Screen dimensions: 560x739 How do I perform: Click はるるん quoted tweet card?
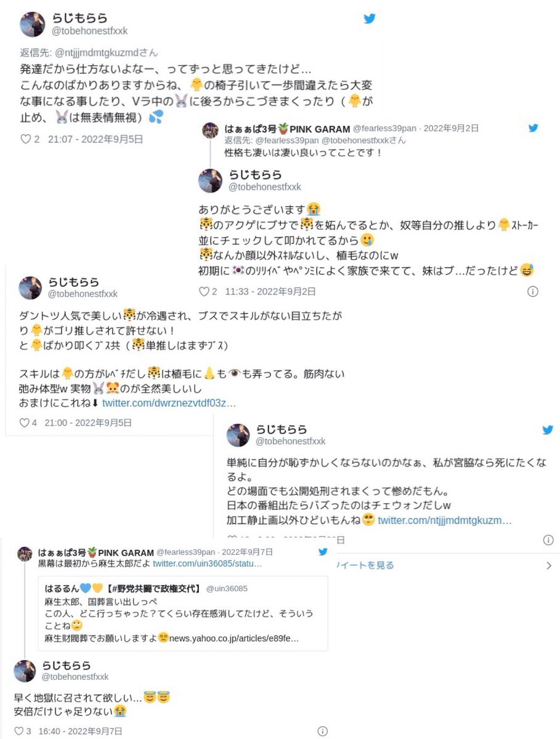pos(183,613)
